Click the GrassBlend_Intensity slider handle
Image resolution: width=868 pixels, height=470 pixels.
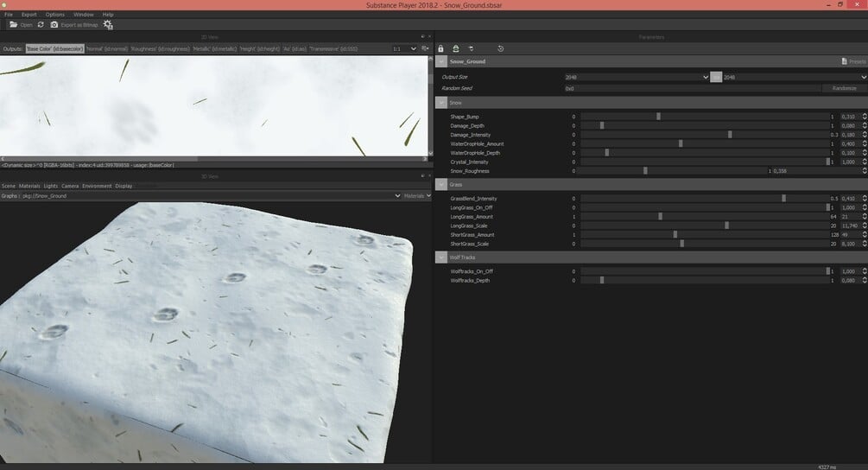783,198
